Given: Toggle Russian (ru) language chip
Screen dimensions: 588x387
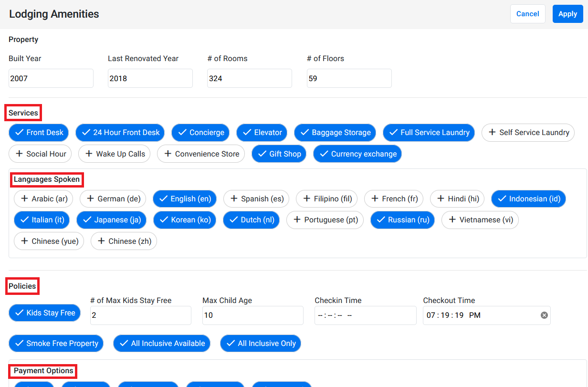Looking at the screenshot, I should [x=402, y=220].
